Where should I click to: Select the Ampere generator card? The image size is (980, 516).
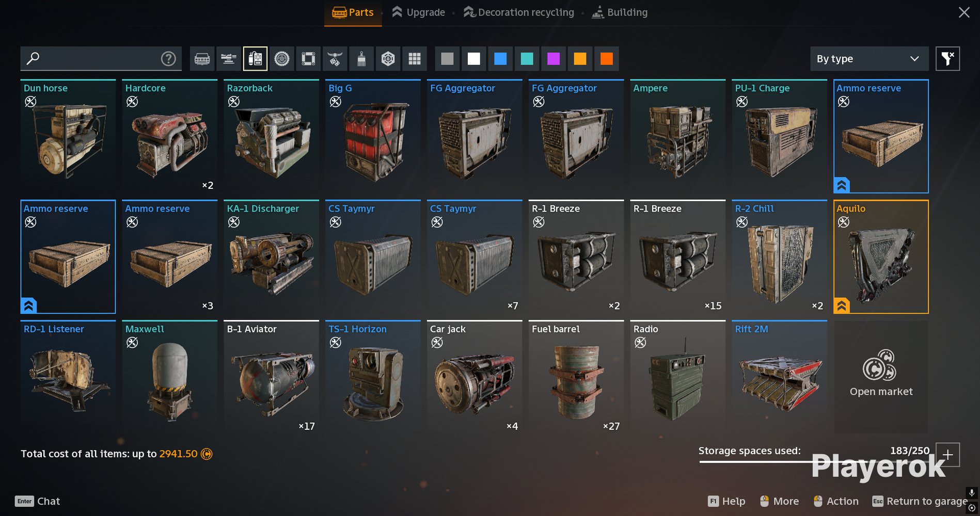tap(677, 136)
